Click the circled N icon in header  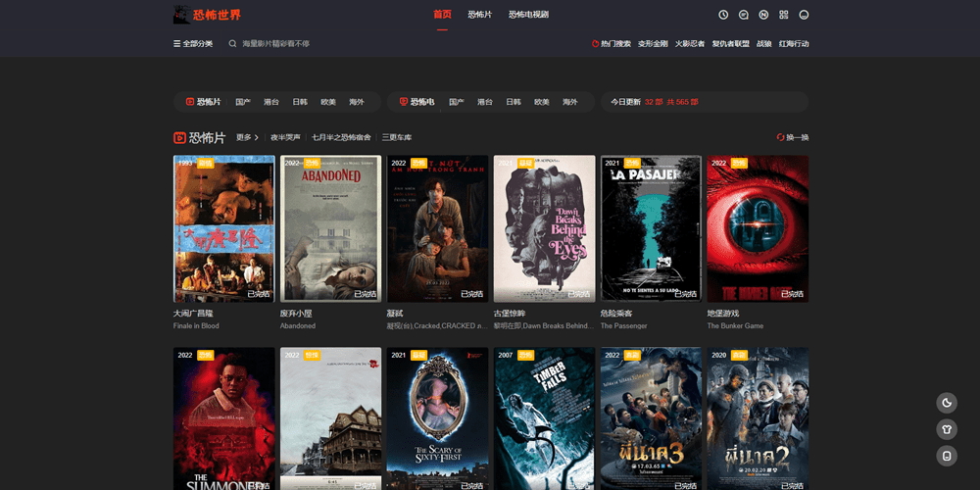click(x=763, y=15)
